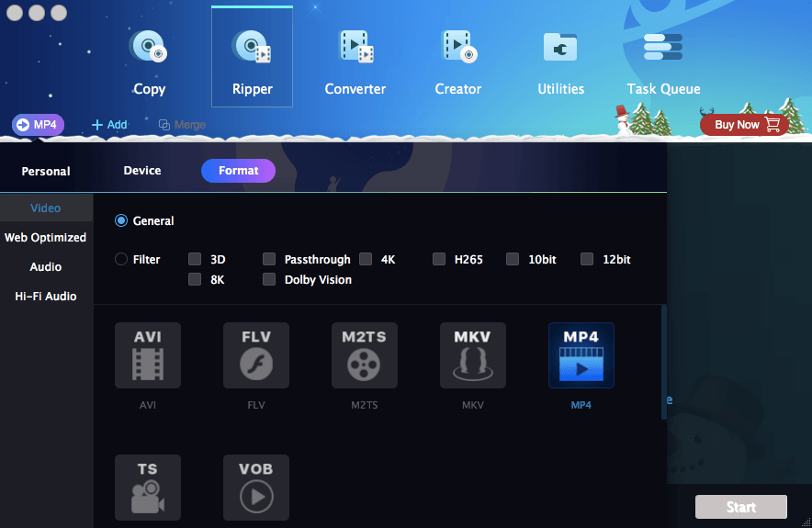This screenshot has width=812, height=528.
Task: Select the Filter radio button
Action: (x=121, y=259)
